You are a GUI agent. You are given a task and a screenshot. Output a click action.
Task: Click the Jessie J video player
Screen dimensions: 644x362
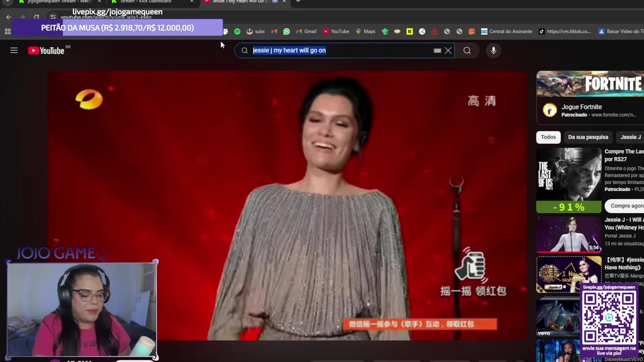coord(287,206)
